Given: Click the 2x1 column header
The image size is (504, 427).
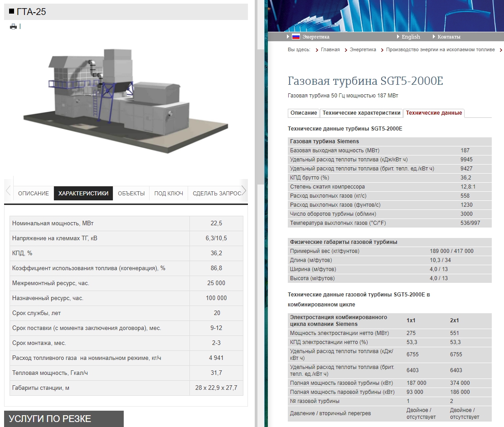Looking at the screenshot, I should pyautogui.click(x=454, y=320).
